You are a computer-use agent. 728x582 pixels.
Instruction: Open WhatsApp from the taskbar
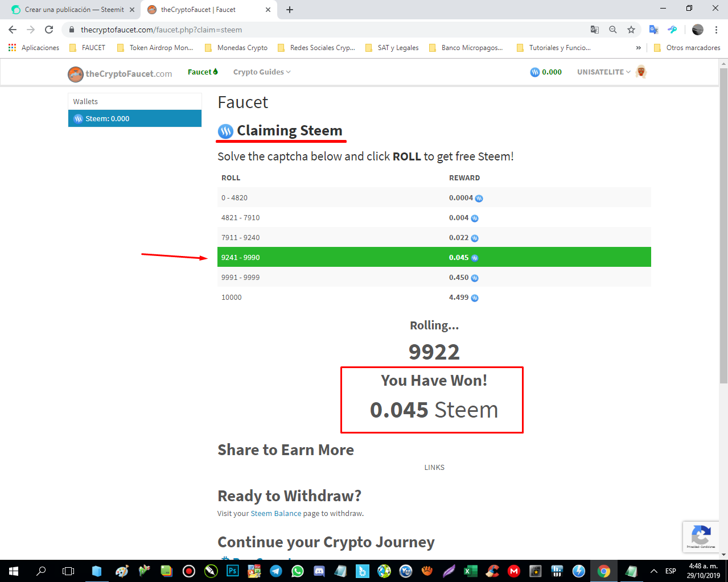pos(298,571)
